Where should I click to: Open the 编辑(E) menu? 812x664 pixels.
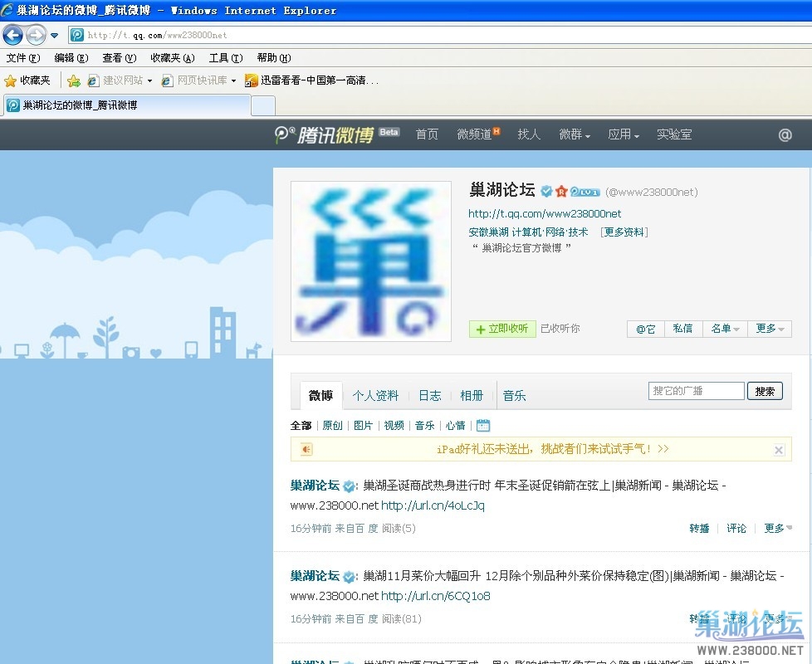(71, 58)
